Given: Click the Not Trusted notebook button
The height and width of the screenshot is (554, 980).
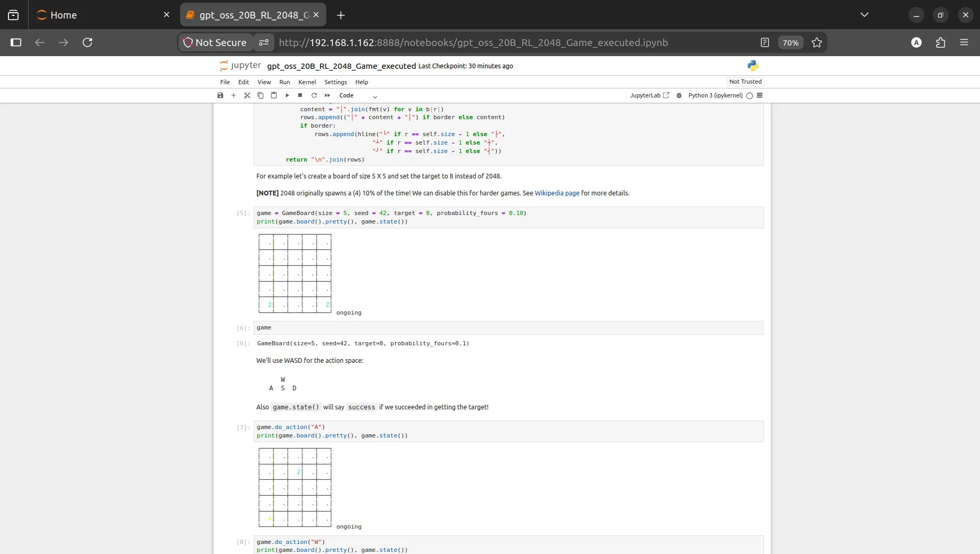Looking at the screenshot, I should pyautogui.click(x=745, y=82).
